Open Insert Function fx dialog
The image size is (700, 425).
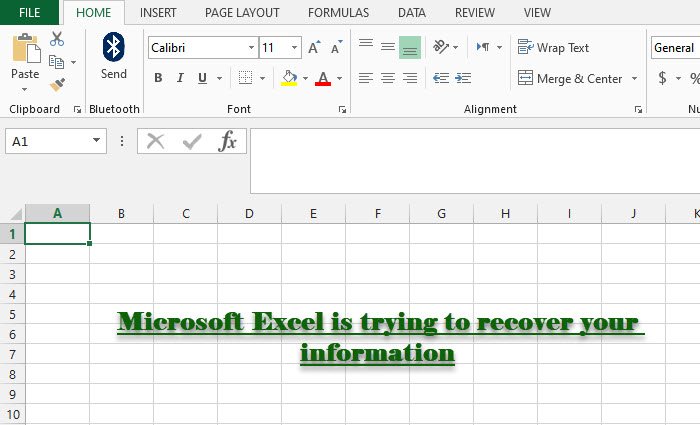227,141
